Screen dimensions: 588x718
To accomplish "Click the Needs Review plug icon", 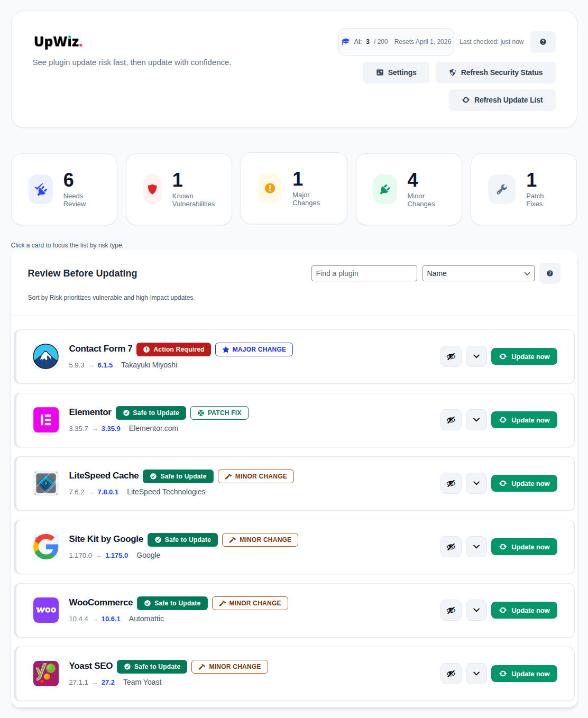I will tap(41, 189).
